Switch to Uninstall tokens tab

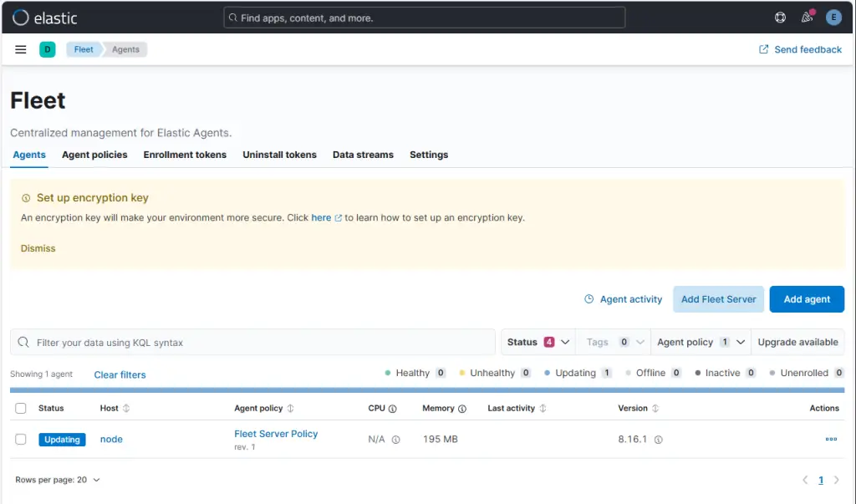tap(279, 155)
